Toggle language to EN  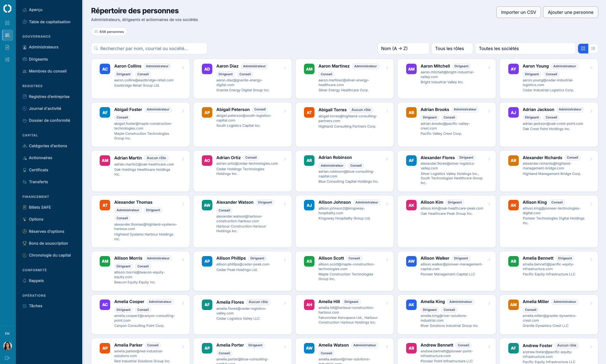7,334
